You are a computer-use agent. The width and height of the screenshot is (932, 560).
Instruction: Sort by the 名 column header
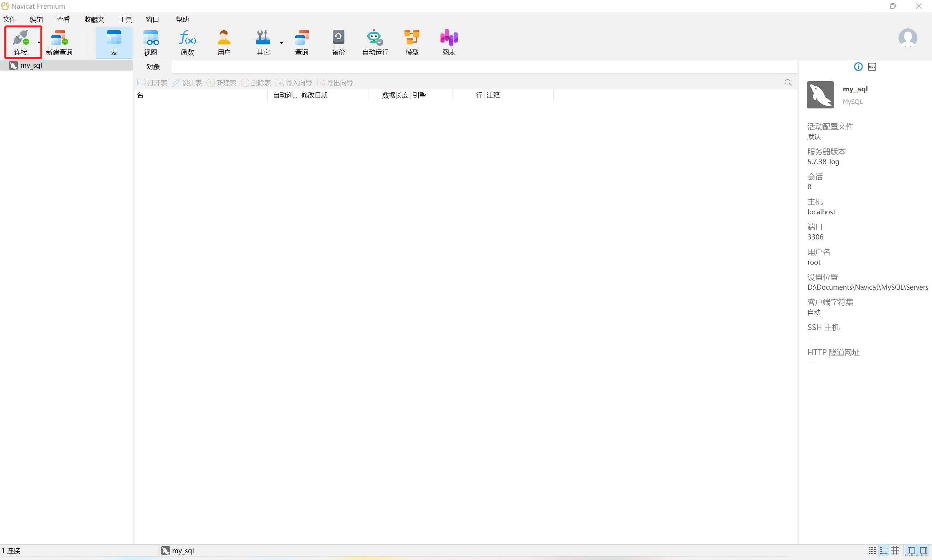(201, 95)
